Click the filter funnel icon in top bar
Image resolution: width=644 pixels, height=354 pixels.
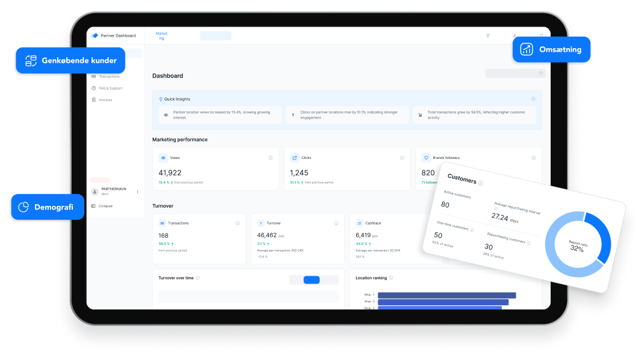[x=487, y=36]
